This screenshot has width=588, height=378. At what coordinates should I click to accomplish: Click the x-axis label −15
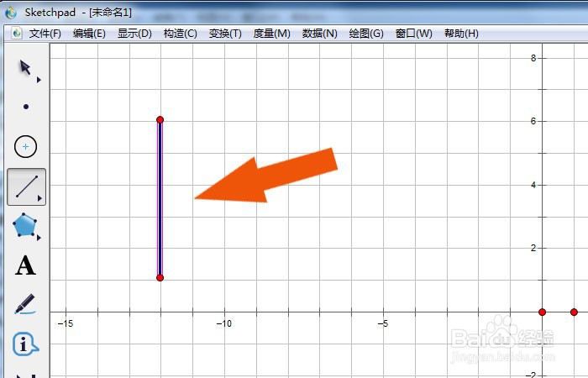66,323
